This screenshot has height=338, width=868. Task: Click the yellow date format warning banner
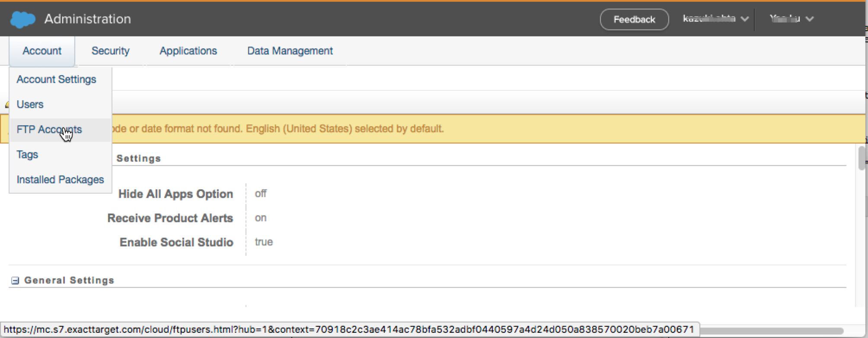tap(475, 129)
